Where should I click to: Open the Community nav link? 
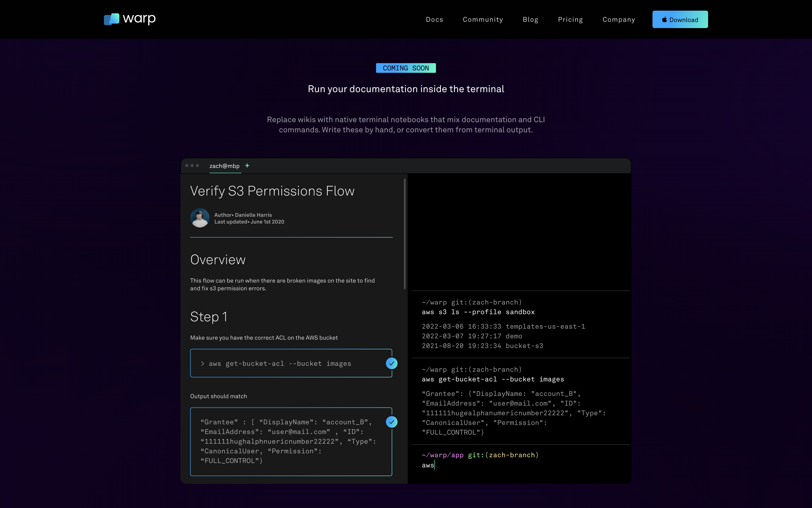pyautogui.click(x=483, y=20)
